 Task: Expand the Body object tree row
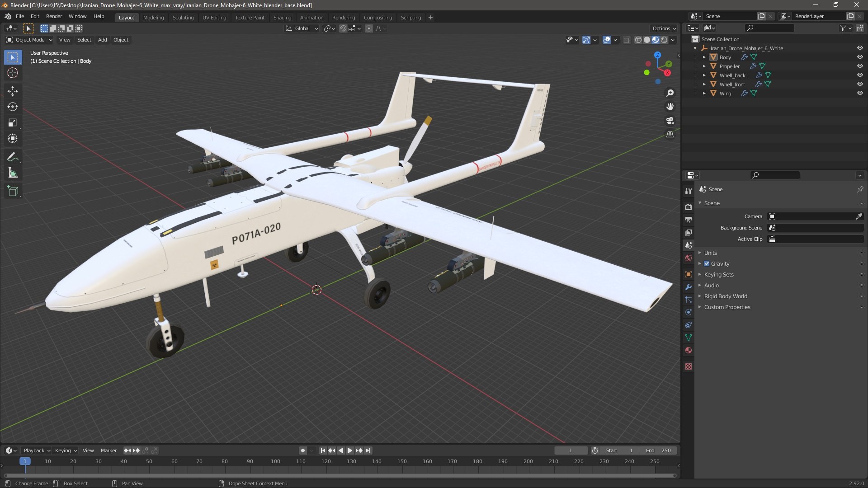[x=704, y=57]
